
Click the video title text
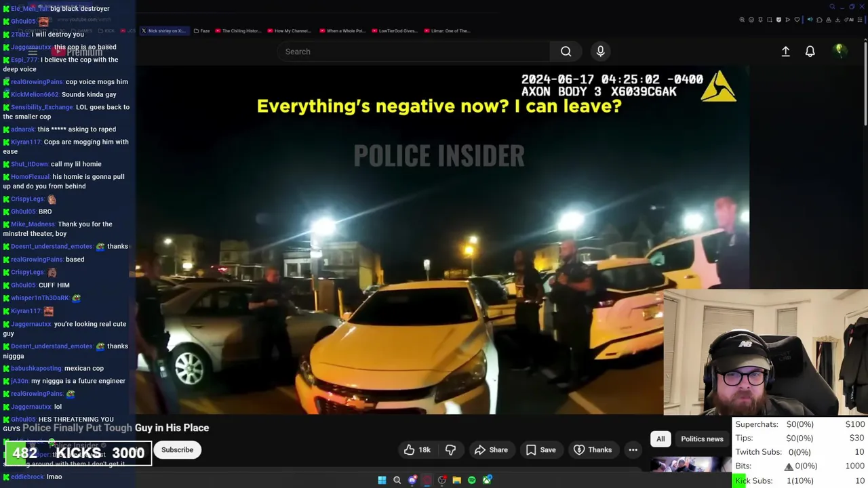point(115,428)
